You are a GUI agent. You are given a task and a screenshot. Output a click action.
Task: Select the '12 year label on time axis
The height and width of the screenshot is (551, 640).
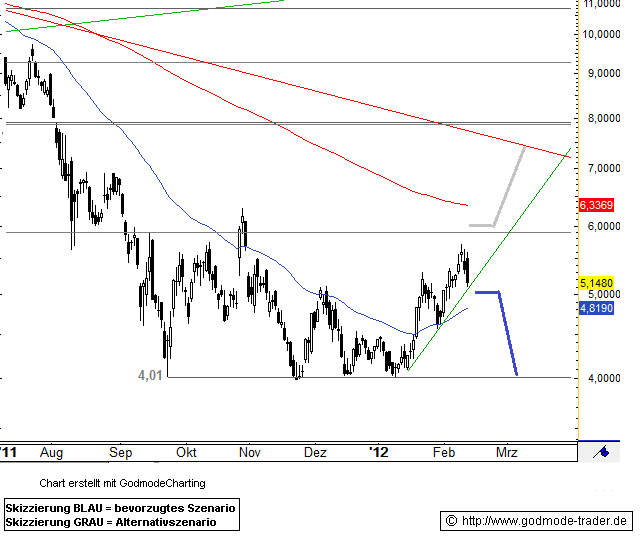tap(378, 452)
